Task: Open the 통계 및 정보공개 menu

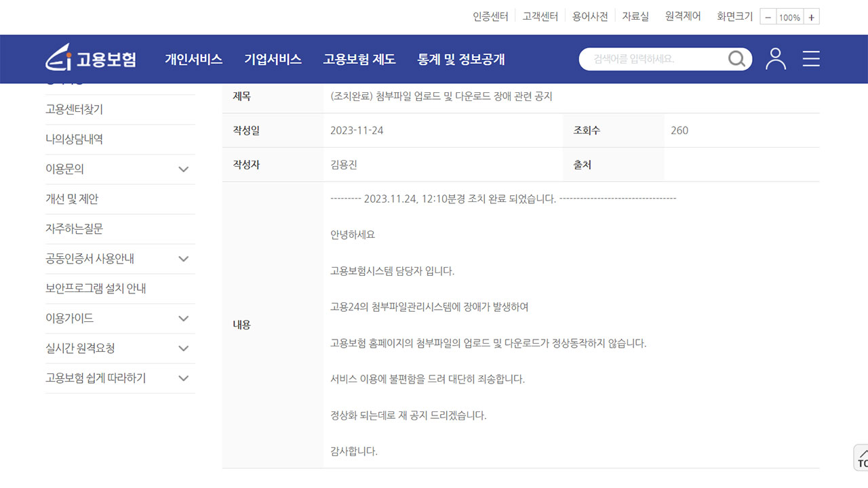Action: 462,59
